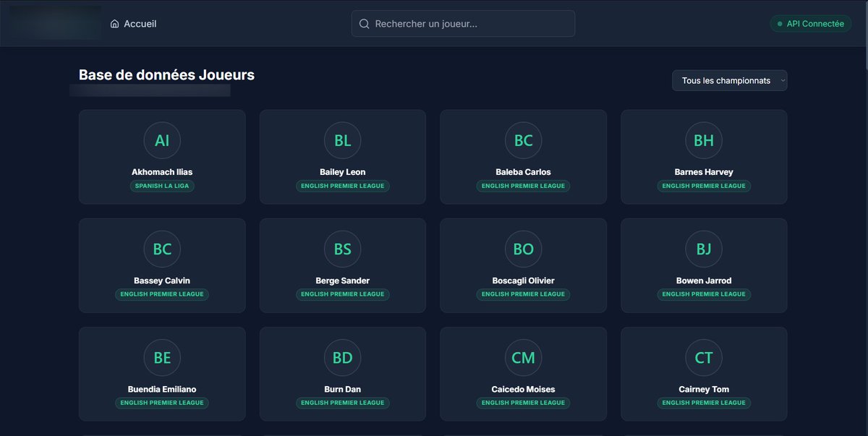Select the name Akhomach Ilias
The width and height of the screenshot is (868, 436).
[x=162, y=172]
